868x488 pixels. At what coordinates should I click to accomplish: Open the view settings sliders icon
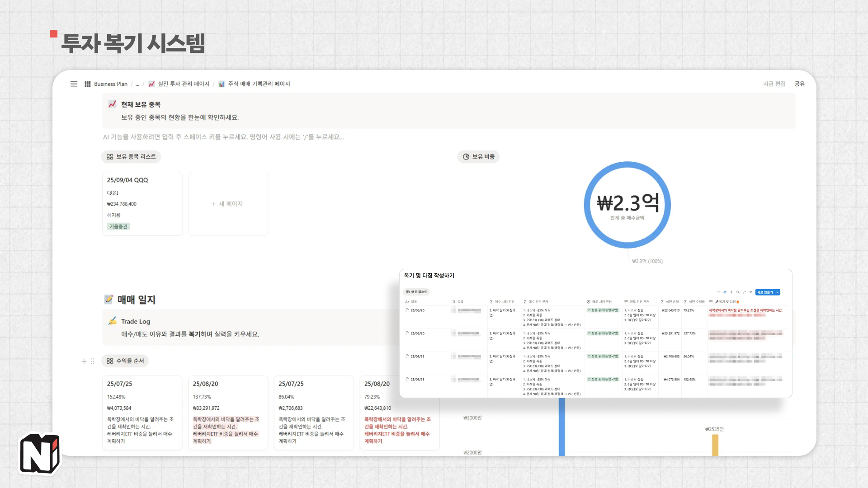751,292
